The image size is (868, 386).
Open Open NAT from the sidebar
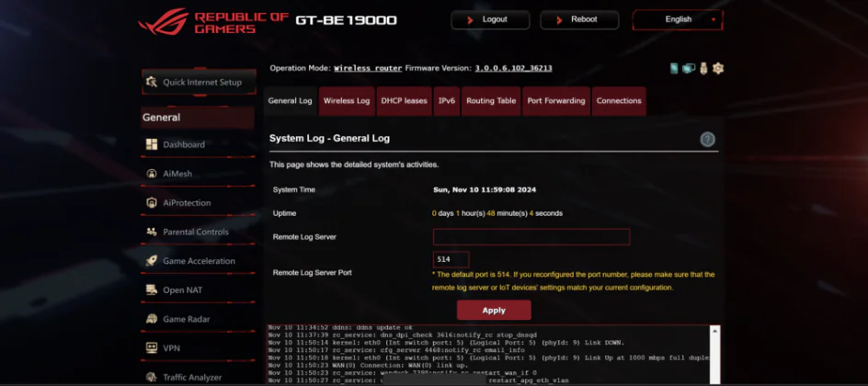click(x=199, y=289)
